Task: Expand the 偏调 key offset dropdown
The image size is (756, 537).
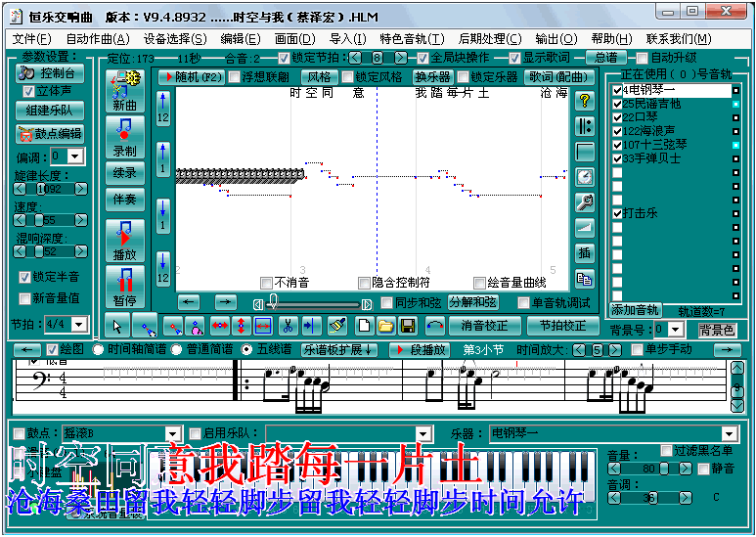Action: [x=75, y=157]
